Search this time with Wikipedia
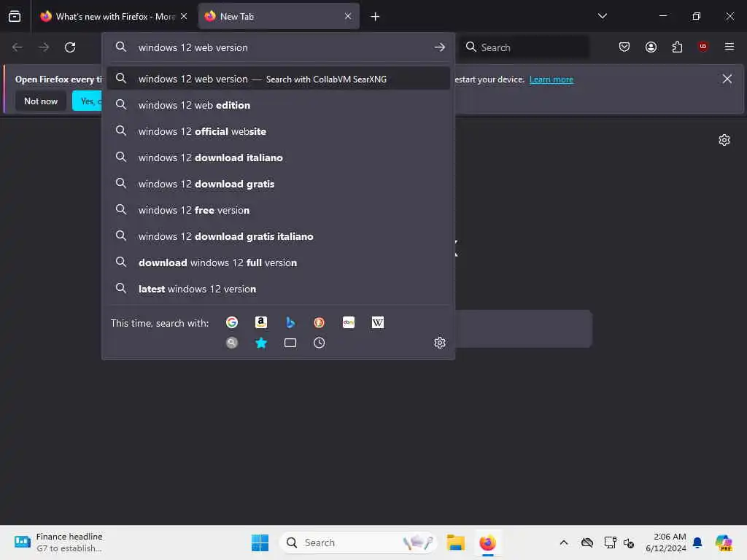This screenshot has width=747, height=560. tap(377, 322)
